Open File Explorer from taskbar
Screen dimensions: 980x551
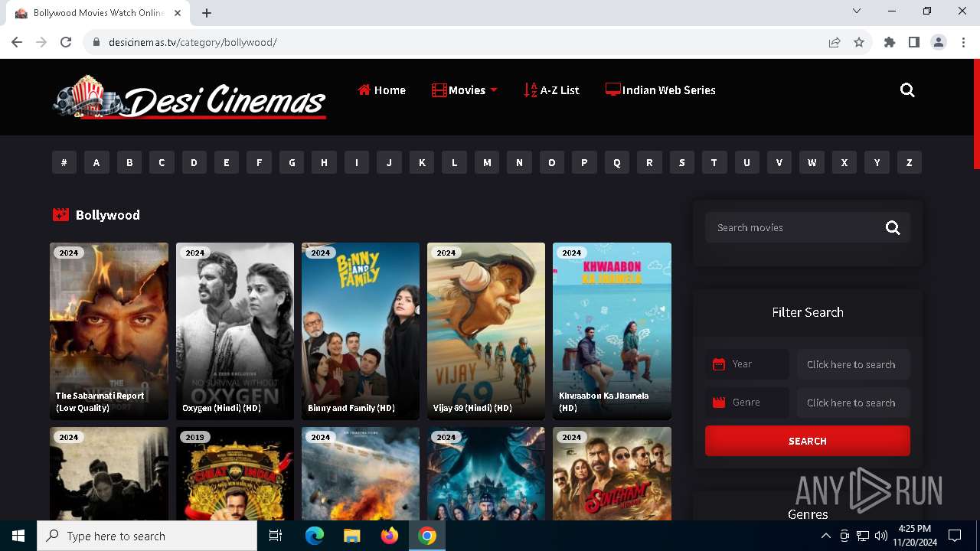pos(351,536)
